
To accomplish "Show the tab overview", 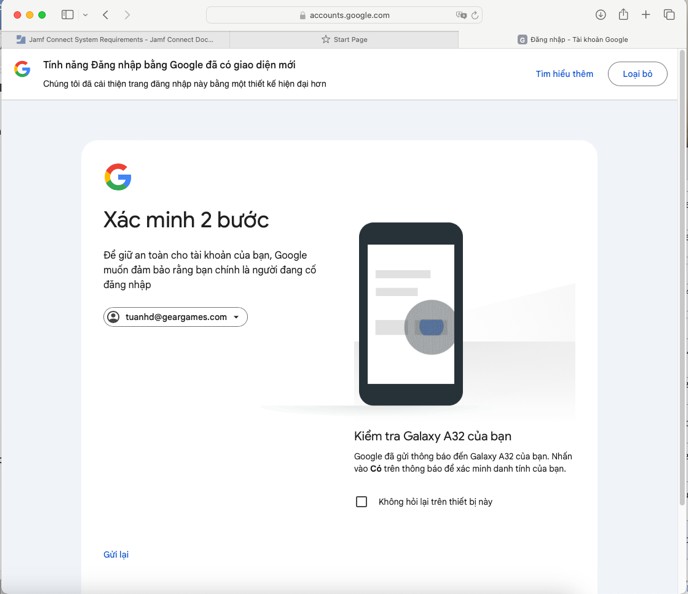I will (669, 15).
